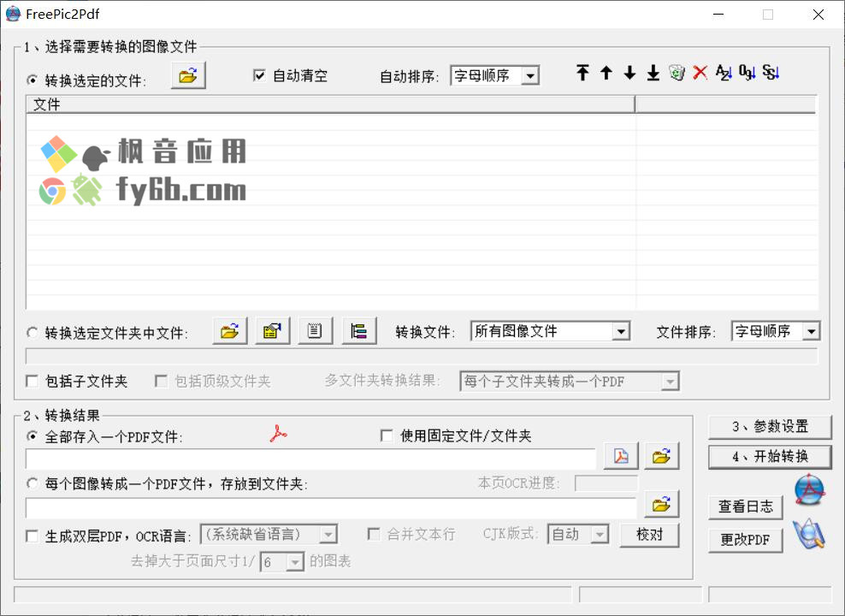Select 每个图像转成一个PDF文件 radio option
Image resolution: width=845 pixels, height=616 pixels.
(32, 483)
